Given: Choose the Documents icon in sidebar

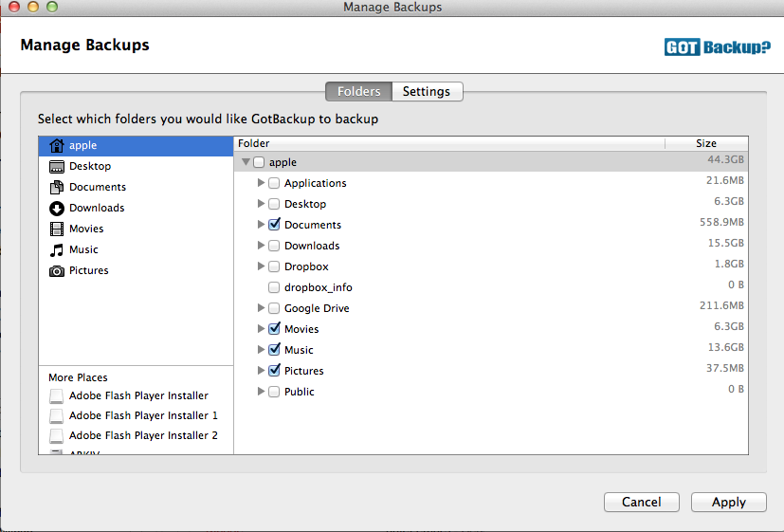Looking at the screenshot, I should pyautogui.click(x=57, y=188).
